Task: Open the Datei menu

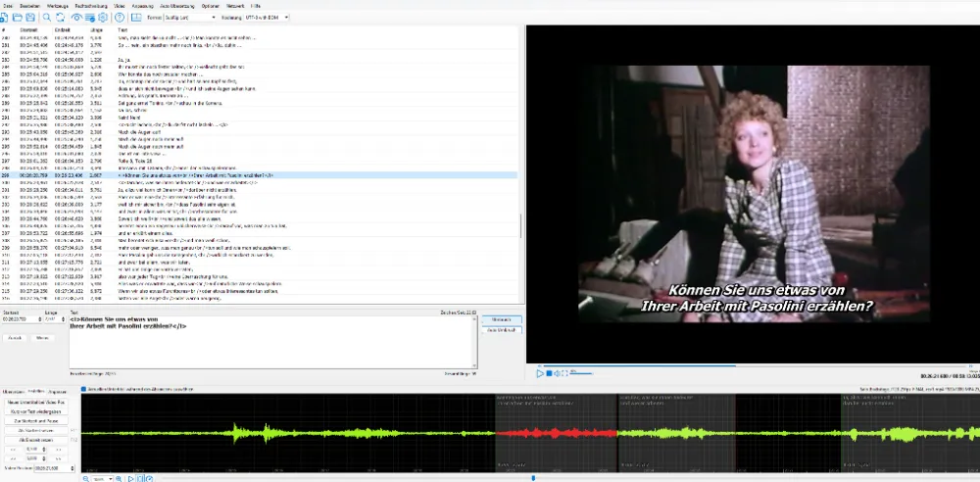Action: pos(8,5)
